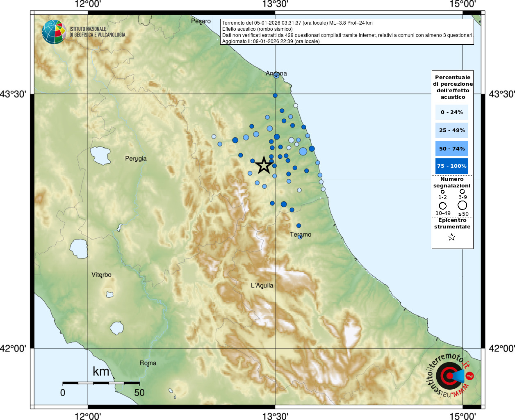
Task: Click the INGV globe logo
Action: click(54, 32)
